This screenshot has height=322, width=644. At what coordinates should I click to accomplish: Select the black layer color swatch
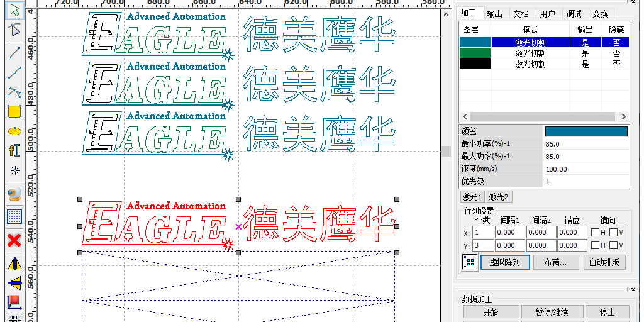(x=475, y=64)
